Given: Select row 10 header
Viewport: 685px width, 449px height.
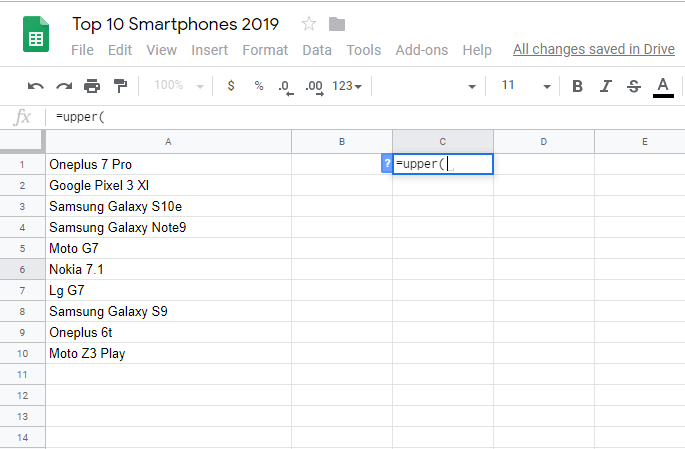Looking at the screenshot, I should (22, 353).
